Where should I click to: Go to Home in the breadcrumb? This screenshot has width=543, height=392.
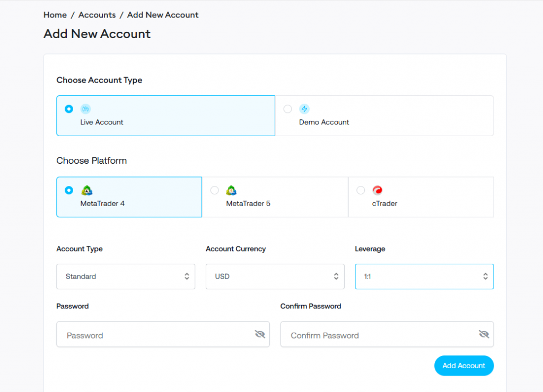55,15
